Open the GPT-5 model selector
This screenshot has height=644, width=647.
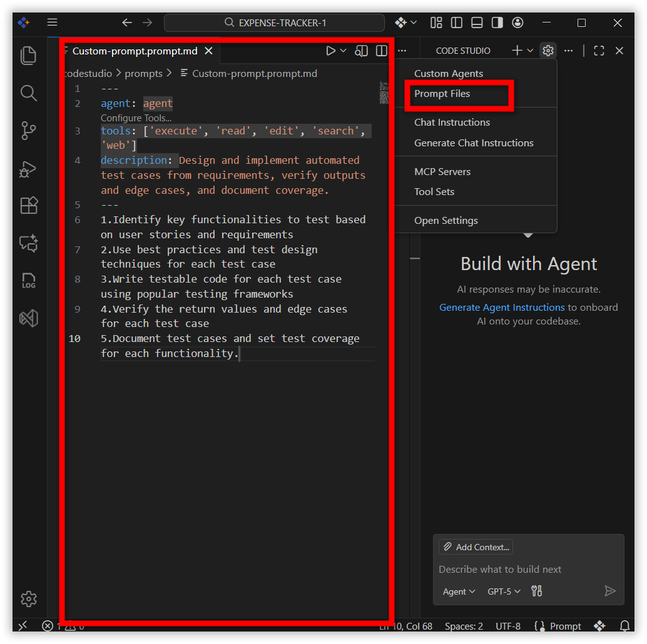click(503, 591)
